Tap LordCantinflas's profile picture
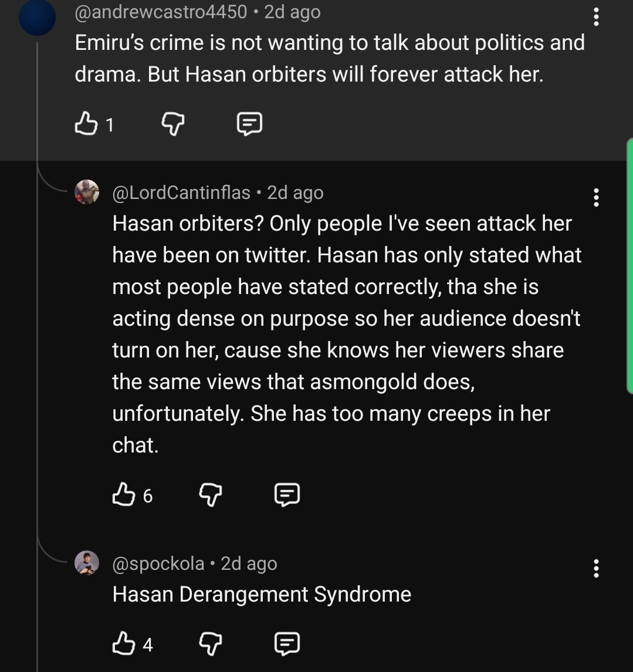 (87, 192)
